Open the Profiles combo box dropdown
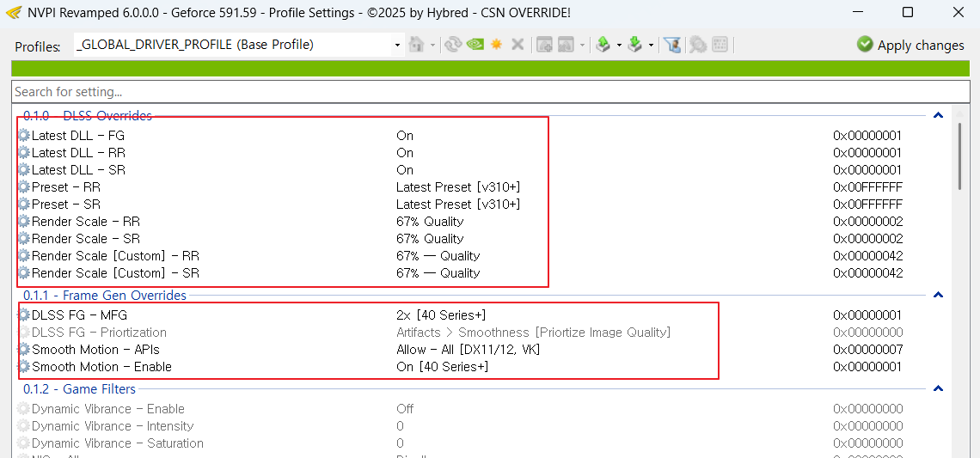Image resolution: width=980 pixels, height=458 pixels. 397,45
